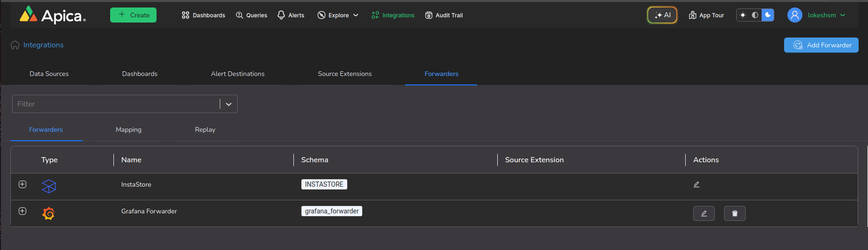Click the Apica logo
The width and height of the screenshot is (868, 250).
[52, 15]
